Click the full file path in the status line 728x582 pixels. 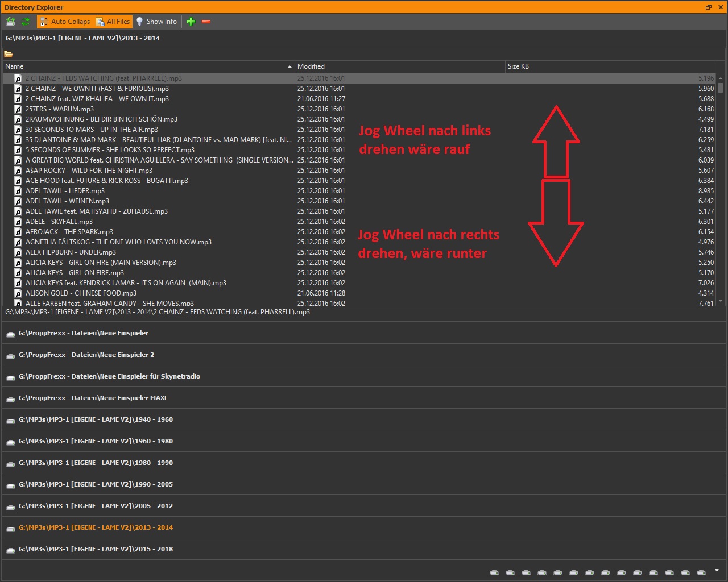[158, 312]
